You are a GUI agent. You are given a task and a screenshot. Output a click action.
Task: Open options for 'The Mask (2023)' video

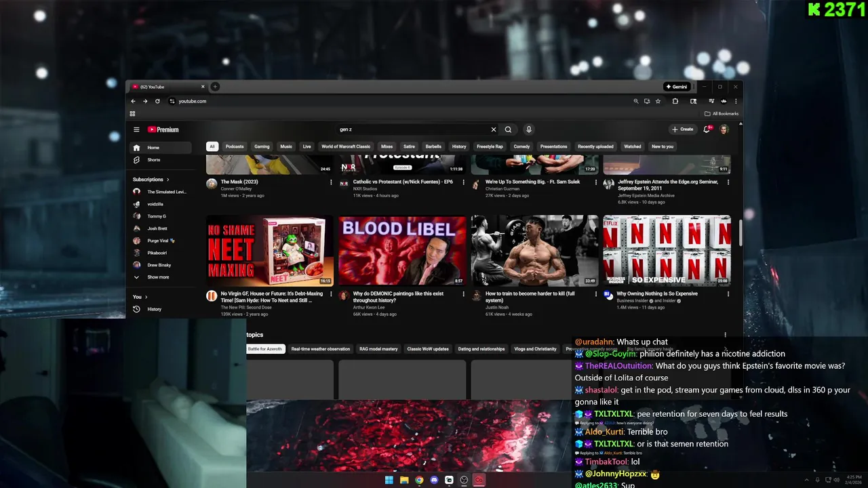coord(331,182)
